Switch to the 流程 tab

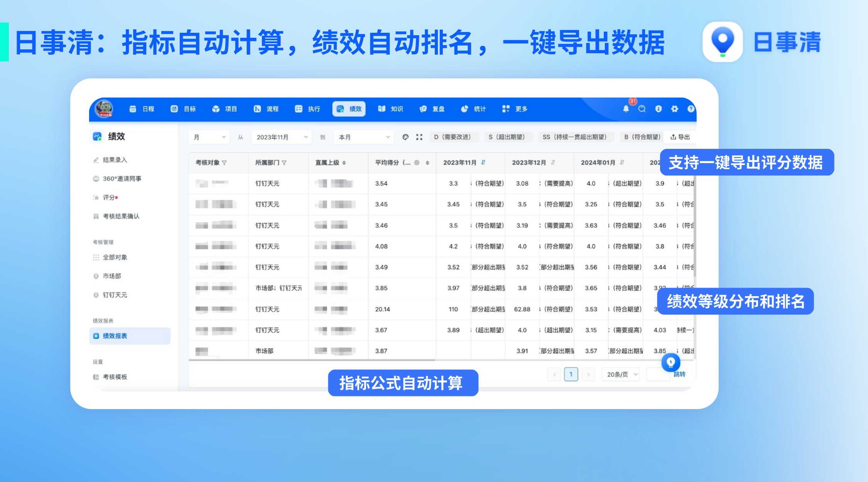pyautogui.click(x=266, y=109)
